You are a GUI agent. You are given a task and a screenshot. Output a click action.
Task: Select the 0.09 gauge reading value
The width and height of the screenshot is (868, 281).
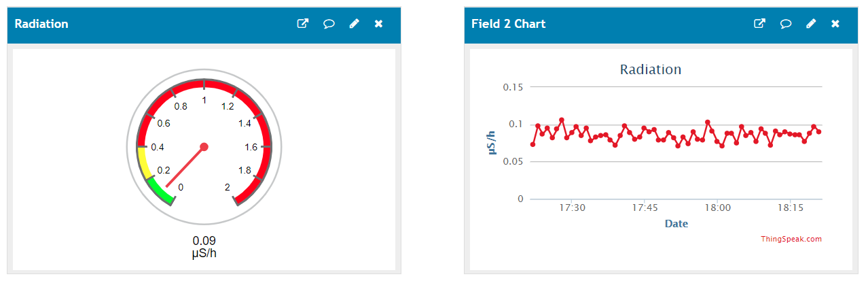pyautogui.click(x=204, y=241)
